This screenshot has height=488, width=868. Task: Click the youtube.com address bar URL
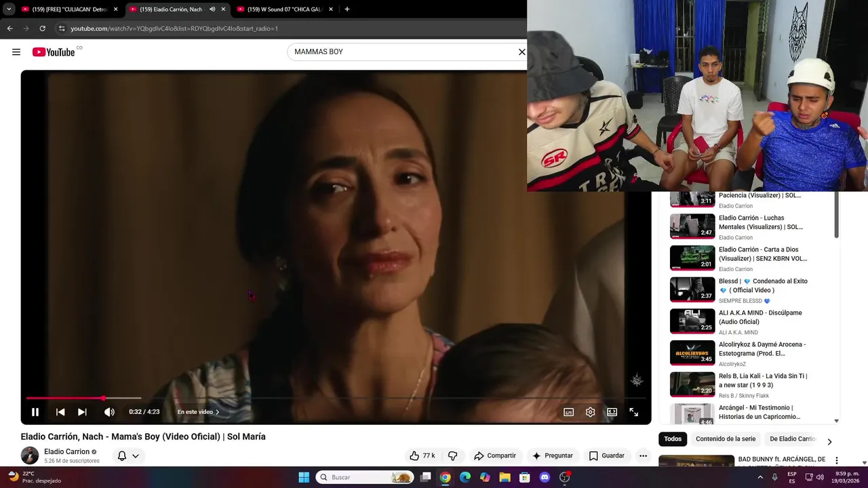pos(174,28)
